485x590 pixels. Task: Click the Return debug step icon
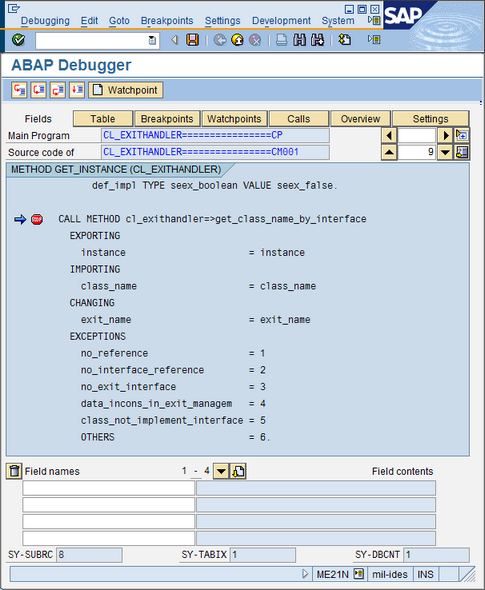pos(58,90)
